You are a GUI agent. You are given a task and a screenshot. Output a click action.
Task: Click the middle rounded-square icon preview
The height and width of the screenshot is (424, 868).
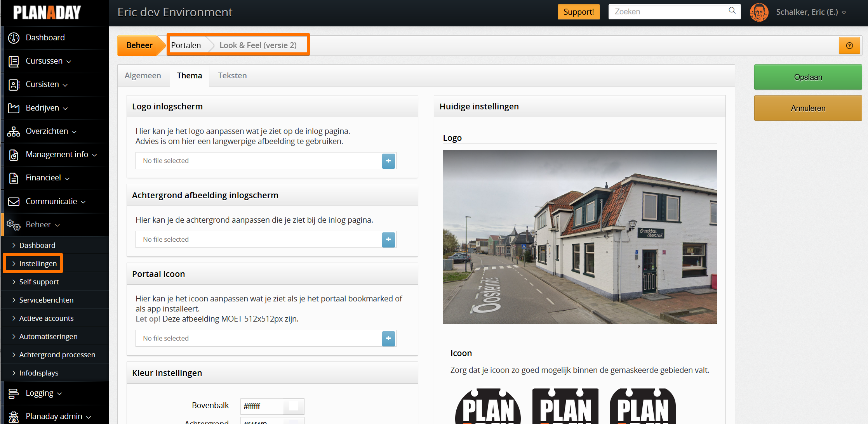(x=565, y=406)
